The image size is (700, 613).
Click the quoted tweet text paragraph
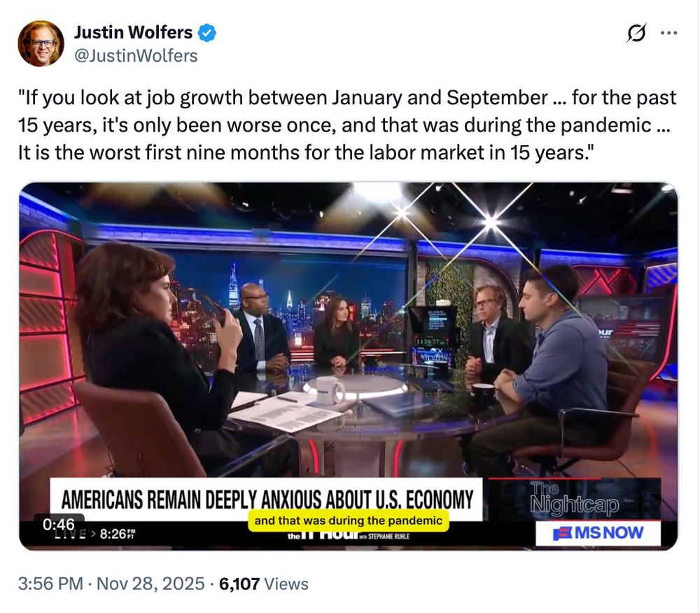(x=347, y=125)
